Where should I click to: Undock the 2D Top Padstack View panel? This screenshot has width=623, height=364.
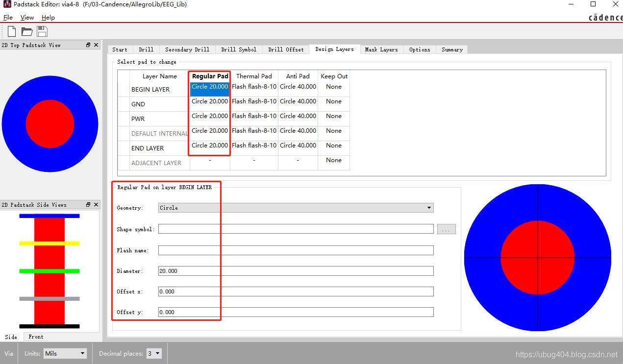pyautogui.click(x=88, y=45)
